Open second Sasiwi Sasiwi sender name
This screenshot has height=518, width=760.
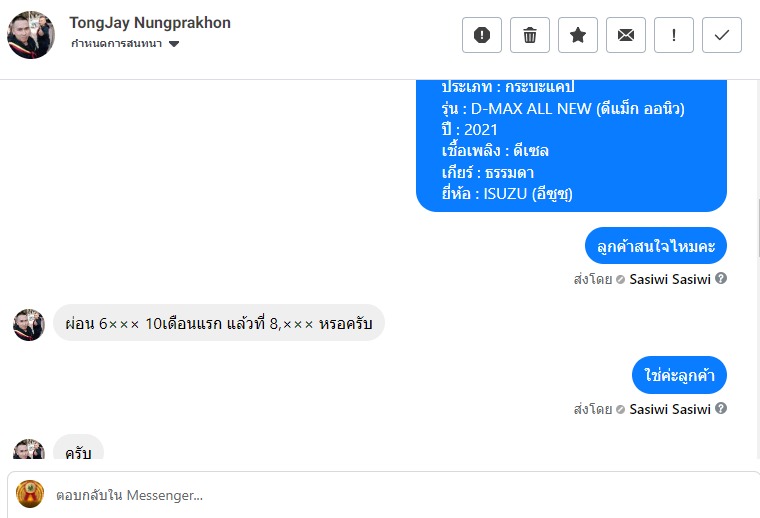pyautogui.click(x=670, y=409)
